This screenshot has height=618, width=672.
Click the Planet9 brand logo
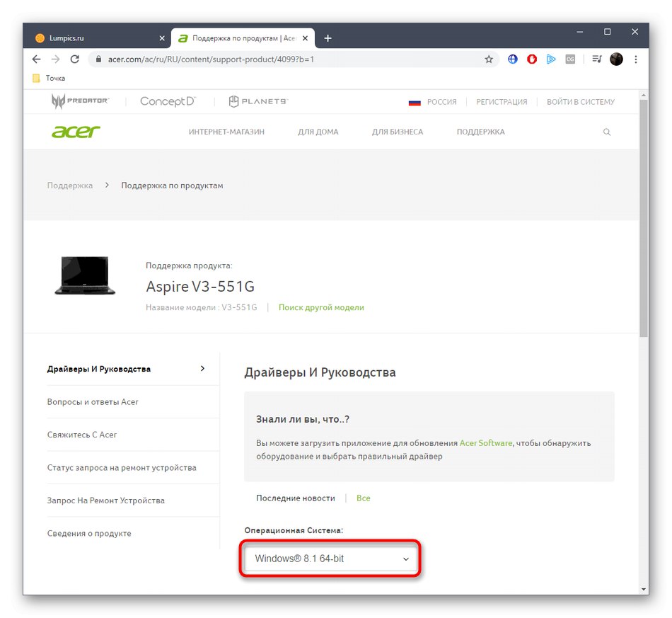tap(258, 101)
